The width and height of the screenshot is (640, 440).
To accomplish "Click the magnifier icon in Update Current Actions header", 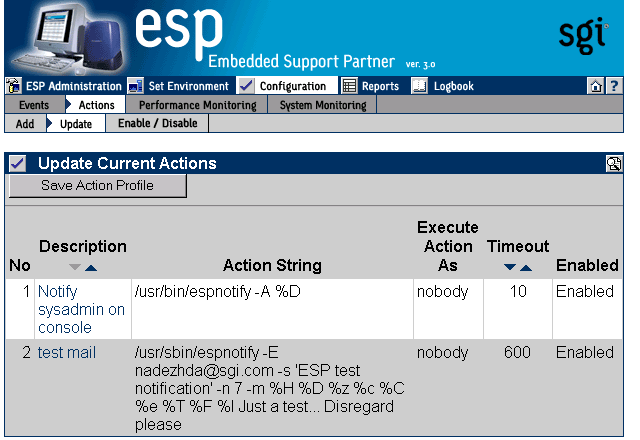I will (x=613, y=163).
